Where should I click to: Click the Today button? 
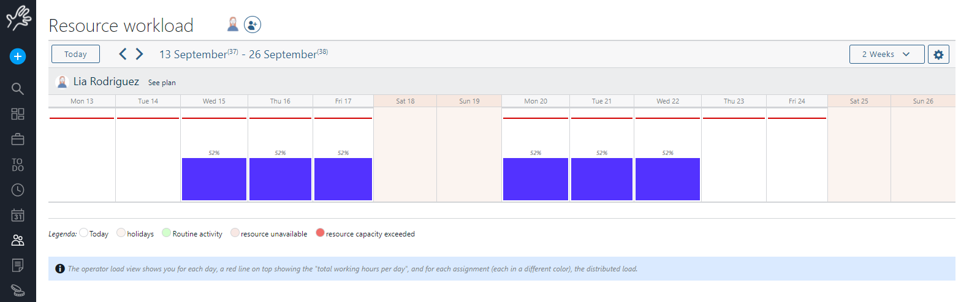pyautogui.click(x=75, y=55)
